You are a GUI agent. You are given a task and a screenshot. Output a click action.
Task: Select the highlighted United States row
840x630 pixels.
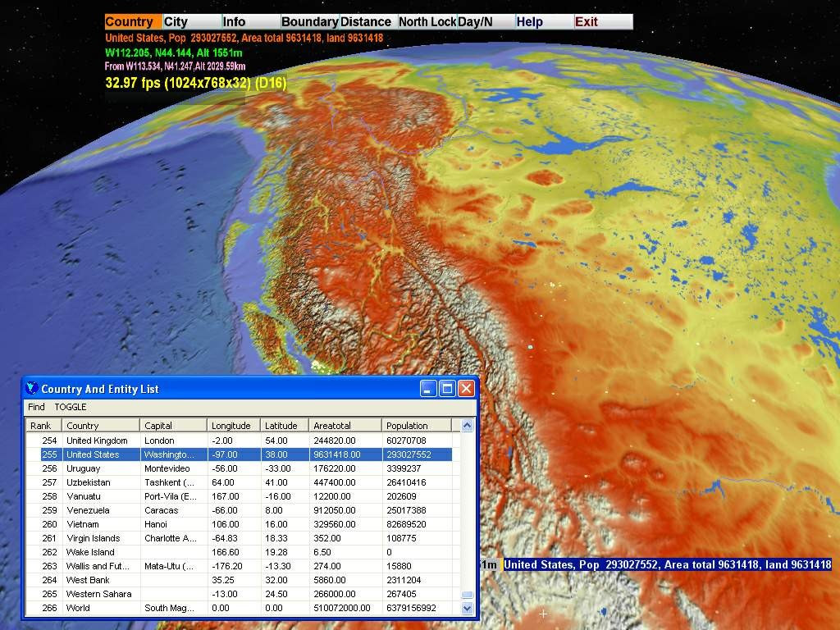[240, 454]
